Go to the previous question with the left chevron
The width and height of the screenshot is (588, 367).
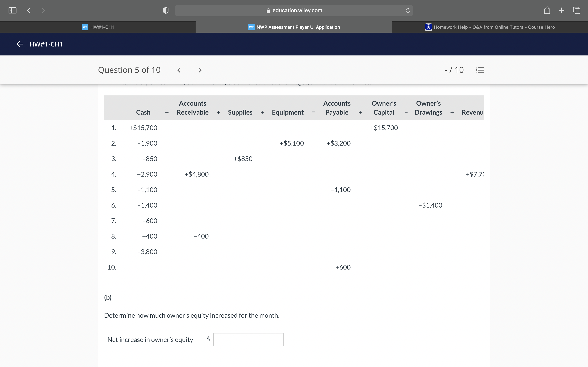point(179,70)
